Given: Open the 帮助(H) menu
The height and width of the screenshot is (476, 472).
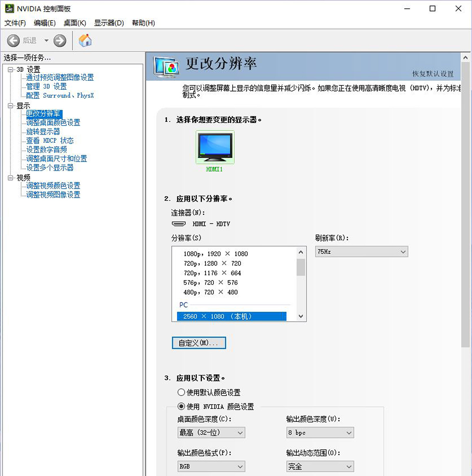Looking at the screenshot, I should click(143, 23).
